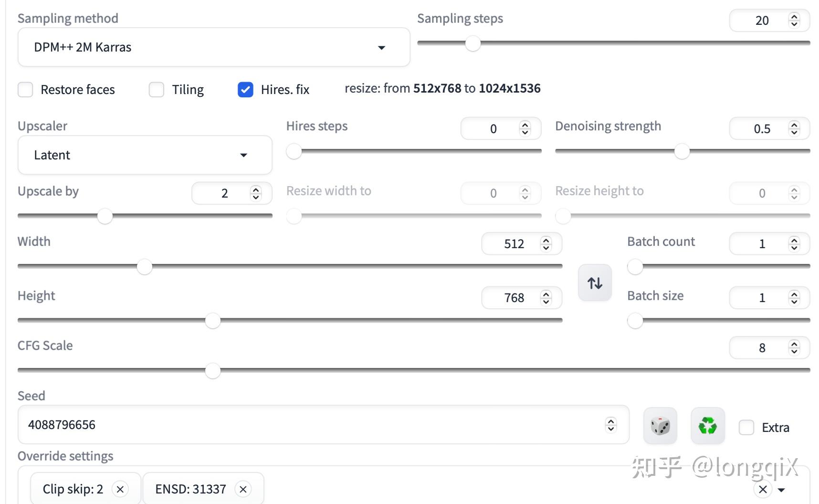
Task: Uncheck the Hires. fix checkbox
Action: click(x=245, y=90)
